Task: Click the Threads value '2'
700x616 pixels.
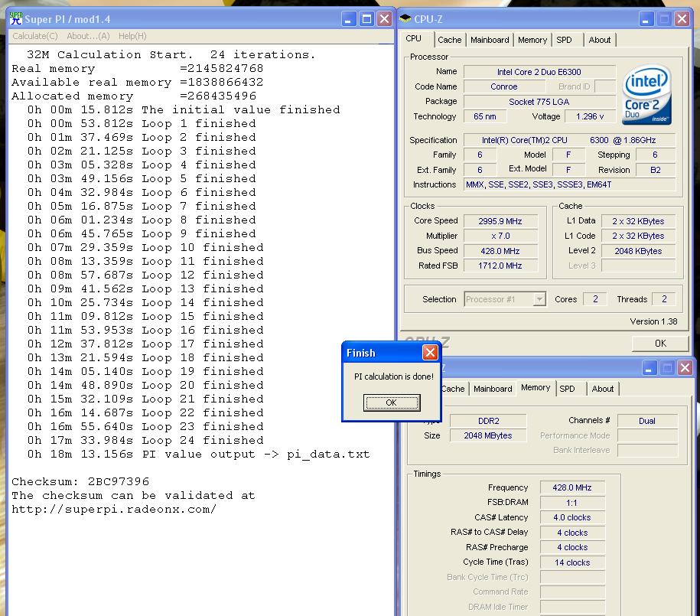Action: point(664,299)
